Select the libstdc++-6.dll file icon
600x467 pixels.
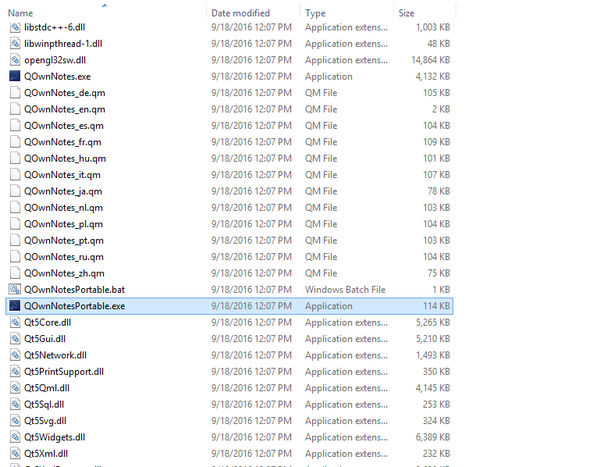(x=14, y=27)
